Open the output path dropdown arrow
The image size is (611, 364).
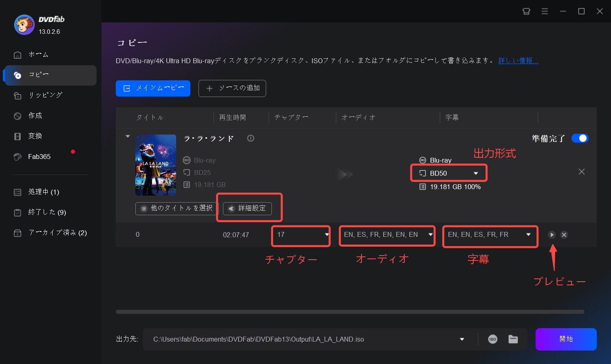[462, 339]
